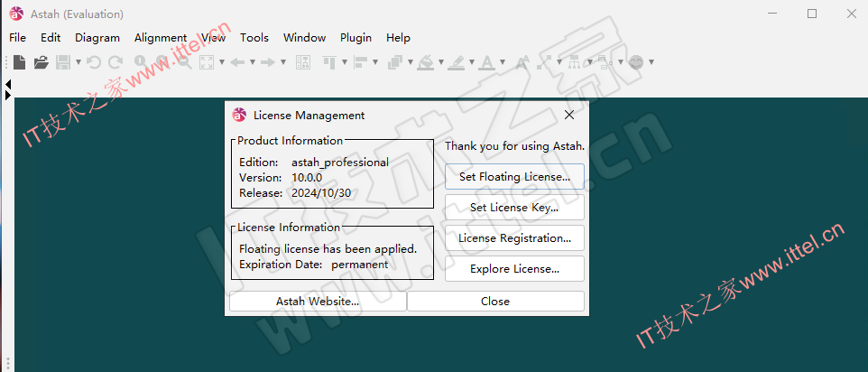Click the font size double-A icon
868x372 pixels.
522,62
